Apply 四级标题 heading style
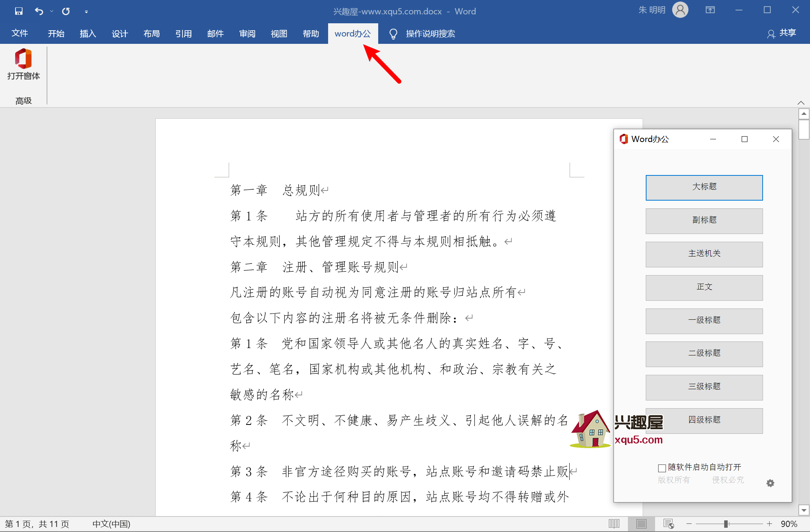 click(x=704, y=421)
